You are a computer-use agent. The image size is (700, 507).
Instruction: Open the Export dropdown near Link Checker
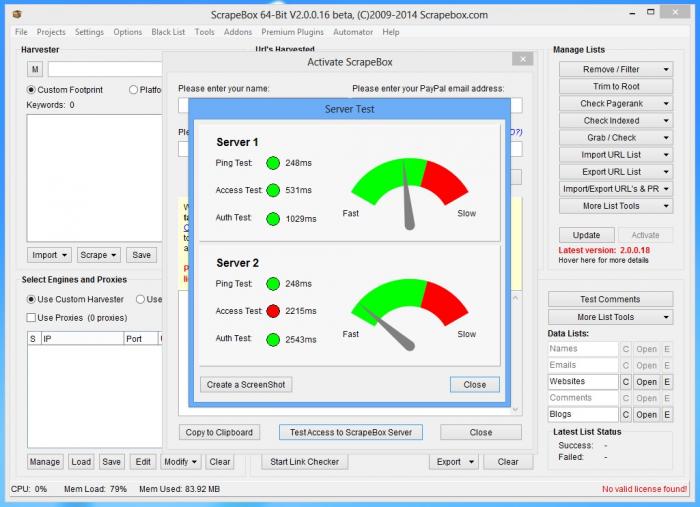[x=454, y=462]
